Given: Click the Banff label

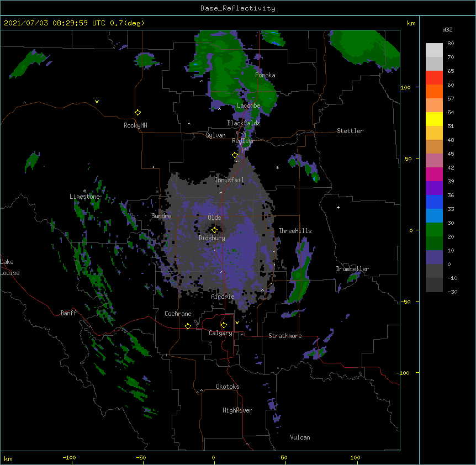Looking at the screenshot, I should point(68,313).
